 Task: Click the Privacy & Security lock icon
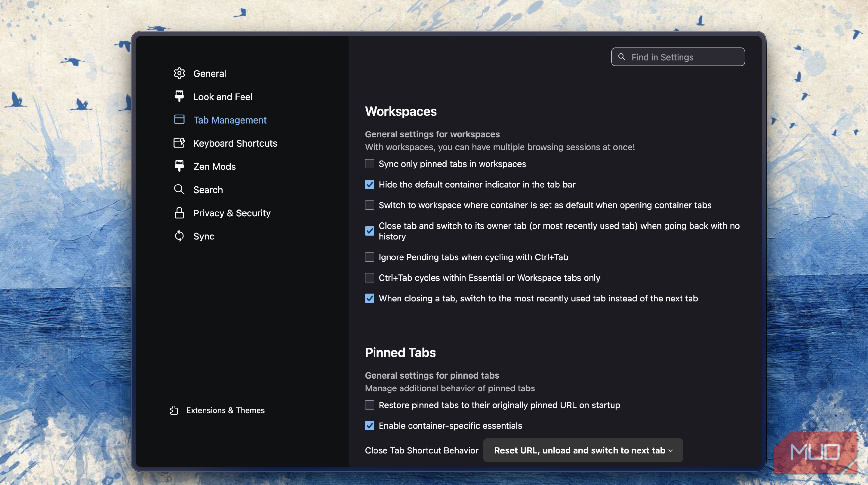179,213
